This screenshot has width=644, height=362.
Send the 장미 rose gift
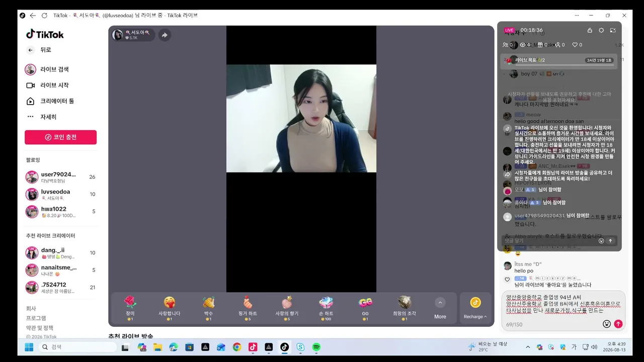(x=130, y=308)
